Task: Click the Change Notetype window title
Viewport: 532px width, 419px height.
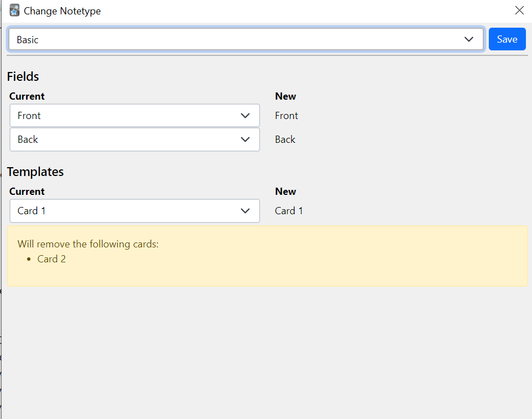Action: [62, 11]
